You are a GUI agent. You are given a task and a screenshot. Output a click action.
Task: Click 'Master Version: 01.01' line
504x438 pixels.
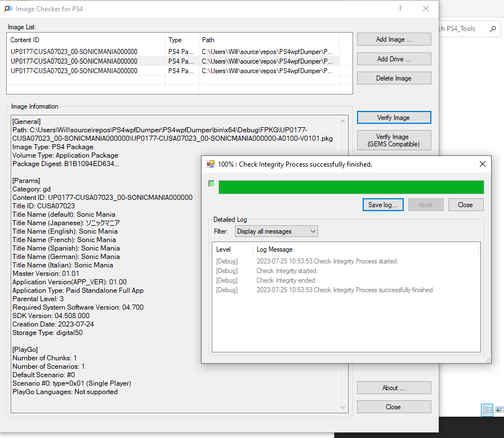[x=46, y=274]
